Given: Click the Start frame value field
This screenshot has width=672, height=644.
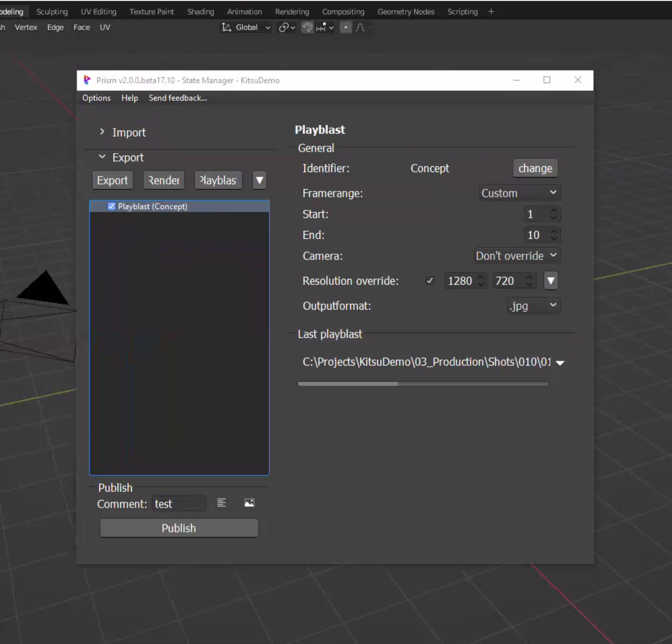Looking at the screenshot, I should 542,214.
